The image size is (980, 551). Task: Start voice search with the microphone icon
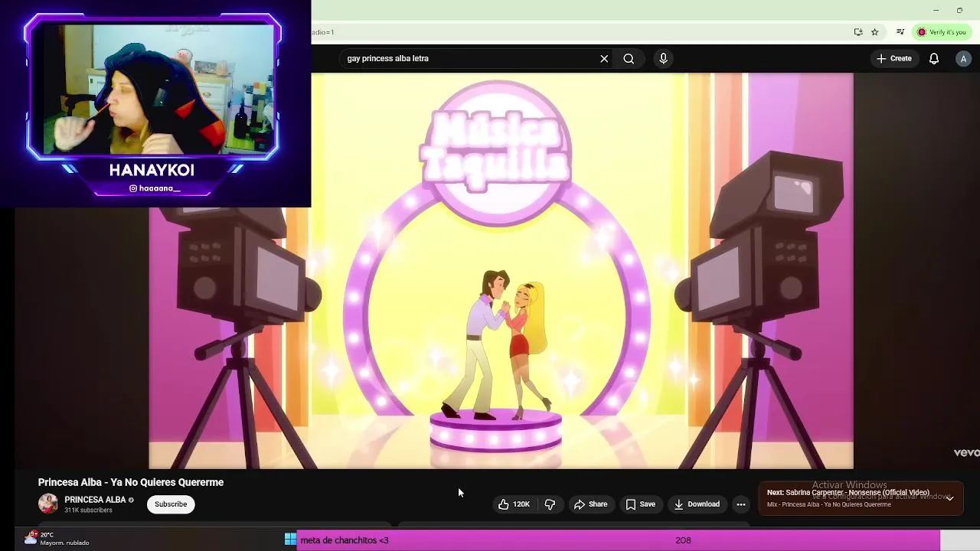coord(663,58)
